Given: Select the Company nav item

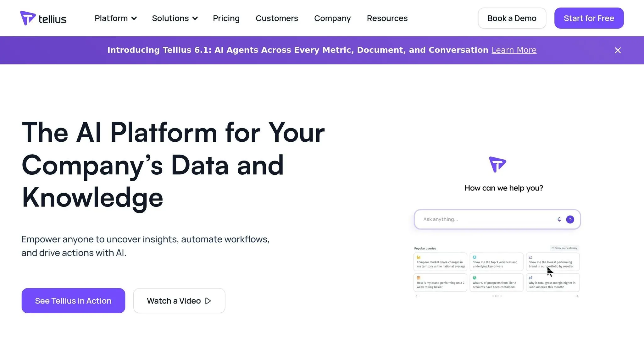Looking at the screenshot, I should click(x=332, y=18).
